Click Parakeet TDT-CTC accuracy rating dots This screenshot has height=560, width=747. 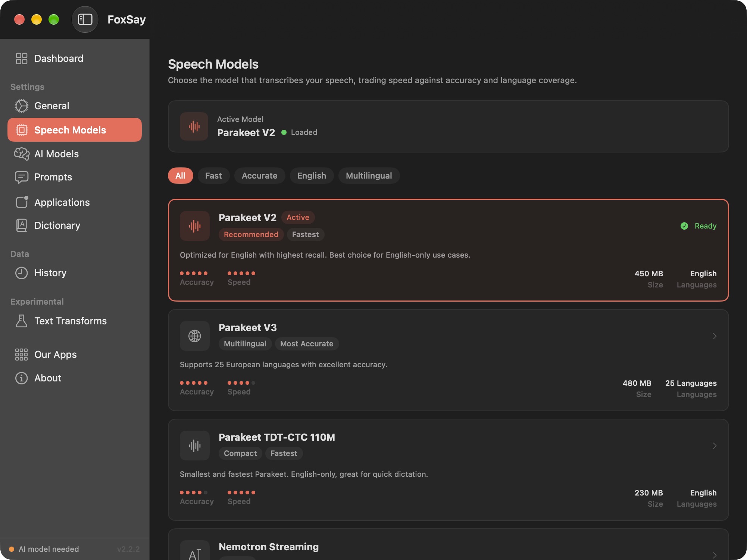click(x=194, y=493)
